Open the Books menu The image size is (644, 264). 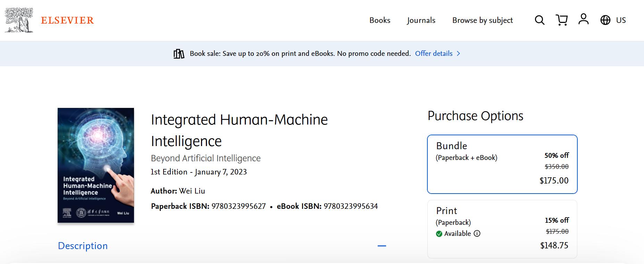coord(380,20)
